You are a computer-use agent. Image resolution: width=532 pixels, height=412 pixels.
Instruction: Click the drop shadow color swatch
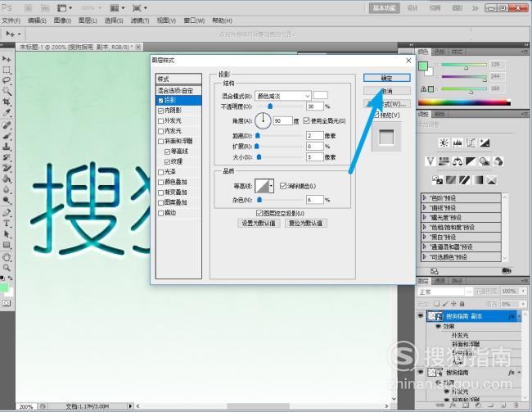pos(320,96)
